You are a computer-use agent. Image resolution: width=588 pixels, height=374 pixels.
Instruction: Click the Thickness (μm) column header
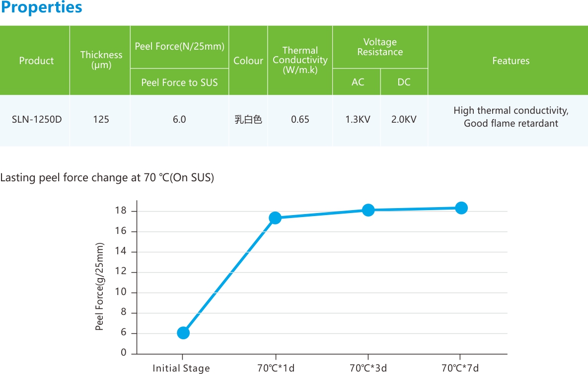click(101, 60)
